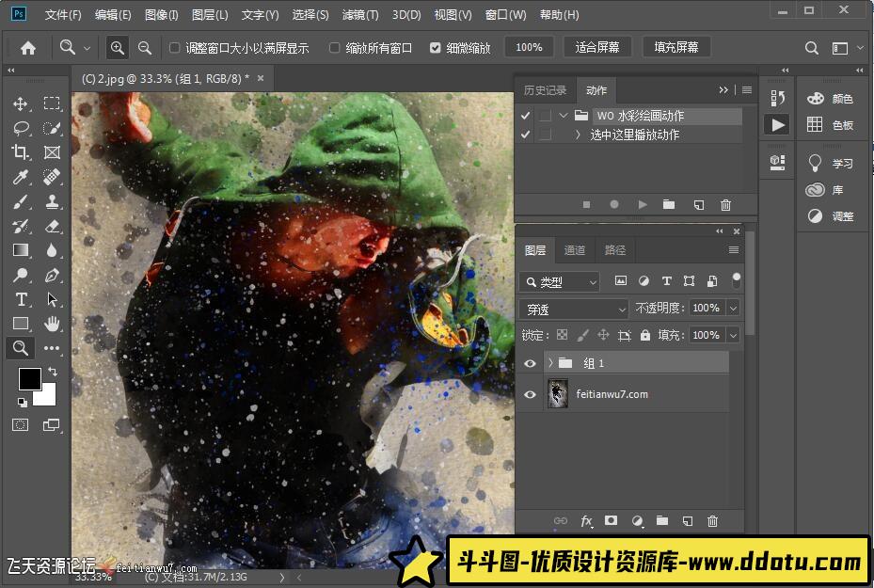
Task: Select the Frame tool
Action: coord(52,152)
